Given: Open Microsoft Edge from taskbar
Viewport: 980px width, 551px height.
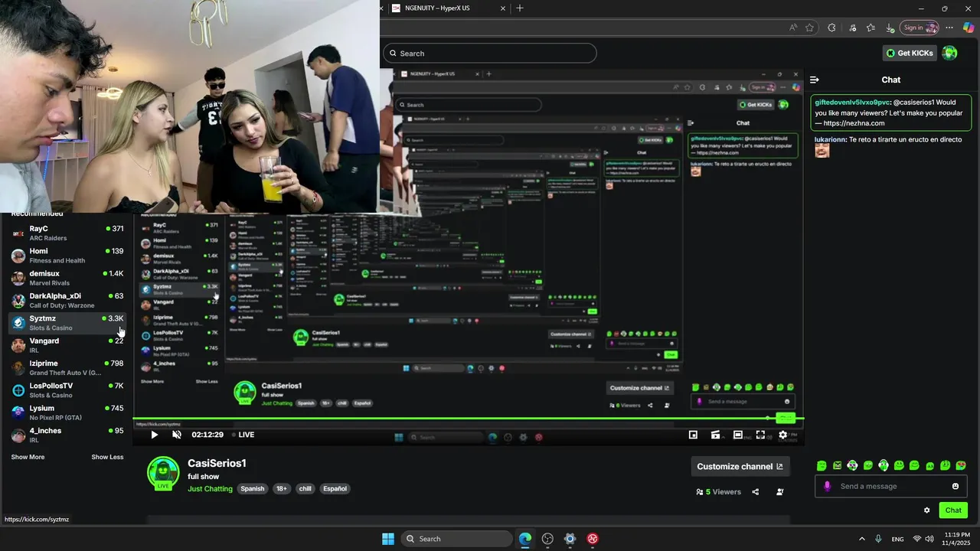Looking at the screenshot, I should tap(525, 539).
